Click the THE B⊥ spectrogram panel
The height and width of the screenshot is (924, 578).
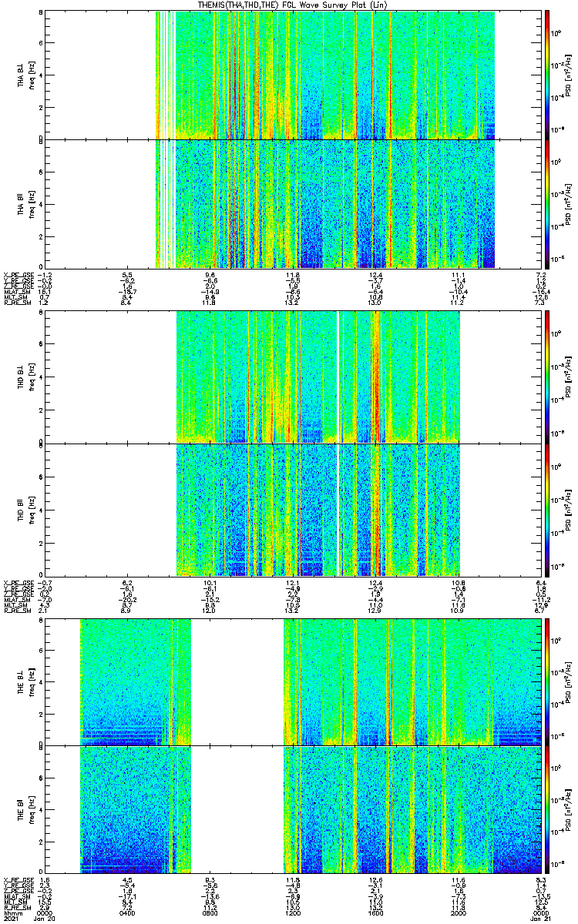pos(291,681)
